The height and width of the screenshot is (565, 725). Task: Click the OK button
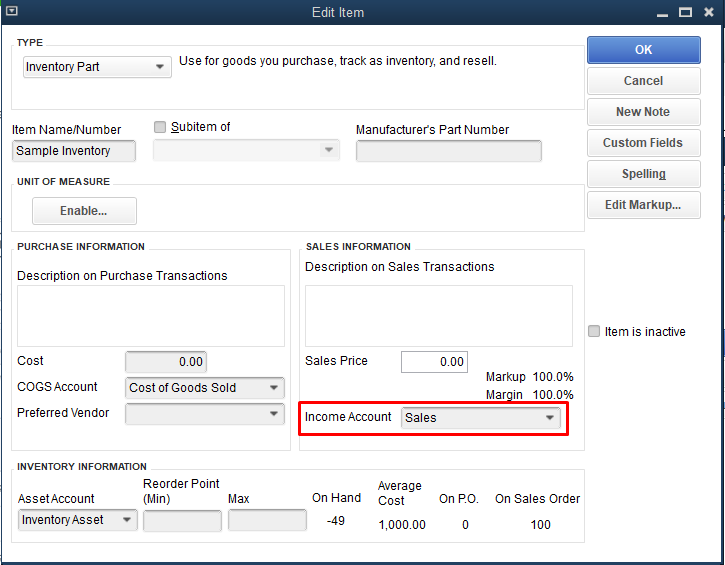[x=643, y=50]
